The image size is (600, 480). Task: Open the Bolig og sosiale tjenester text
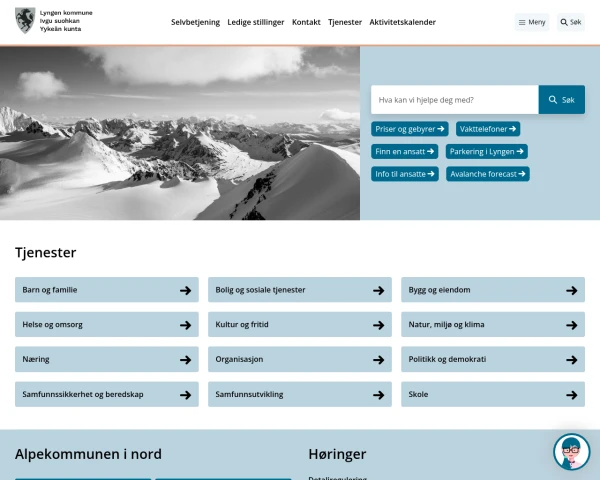260,290
